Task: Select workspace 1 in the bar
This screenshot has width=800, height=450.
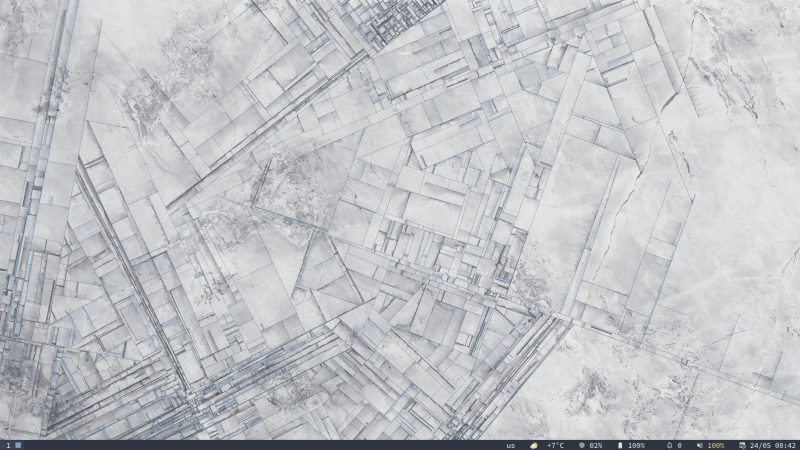Action: point(8,445)
